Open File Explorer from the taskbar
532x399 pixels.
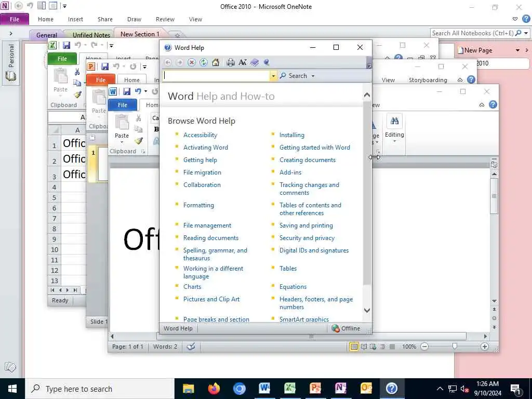(x=188, y=389)
